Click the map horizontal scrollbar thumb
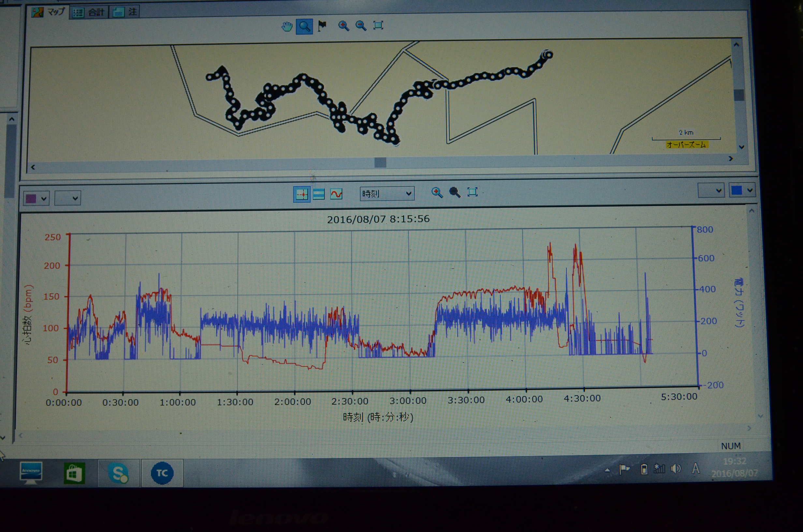 click(x=380, y=163)
